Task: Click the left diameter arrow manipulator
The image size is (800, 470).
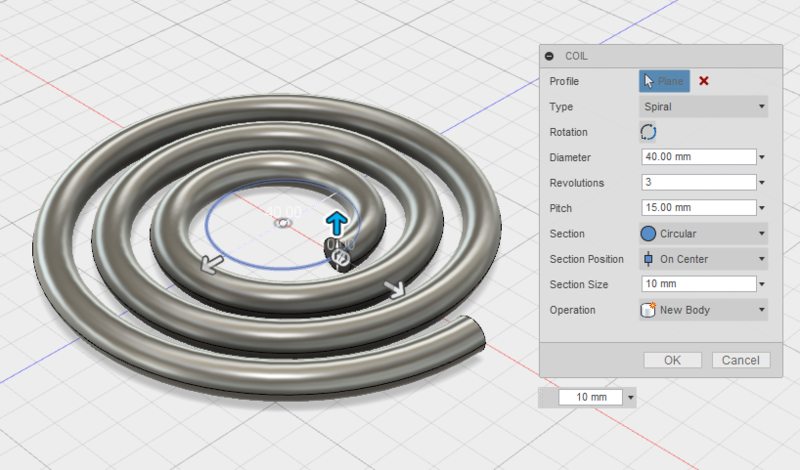Action: tap(211, 264)
